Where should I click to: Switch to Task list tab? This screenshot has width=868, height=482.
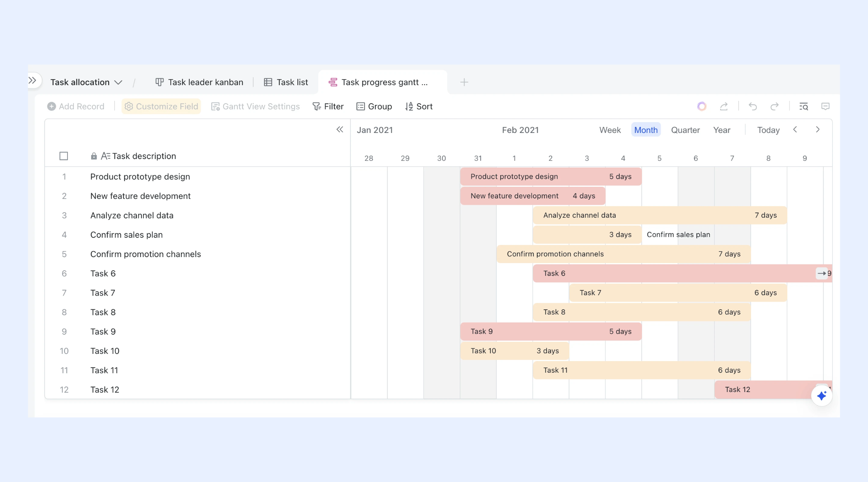[x=286, y=82]
